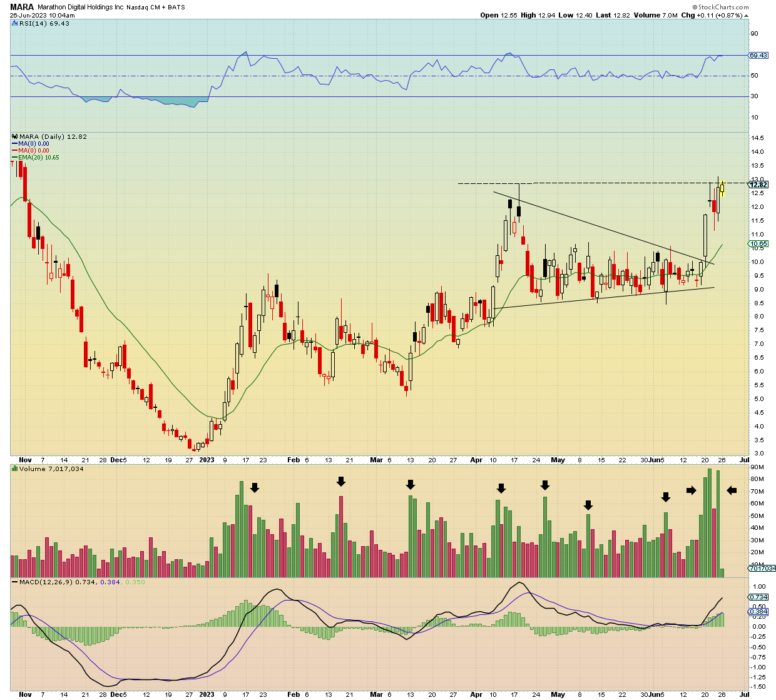
Task: Click the 7017034 volume tag on axis
Action: tap(762, 568)
